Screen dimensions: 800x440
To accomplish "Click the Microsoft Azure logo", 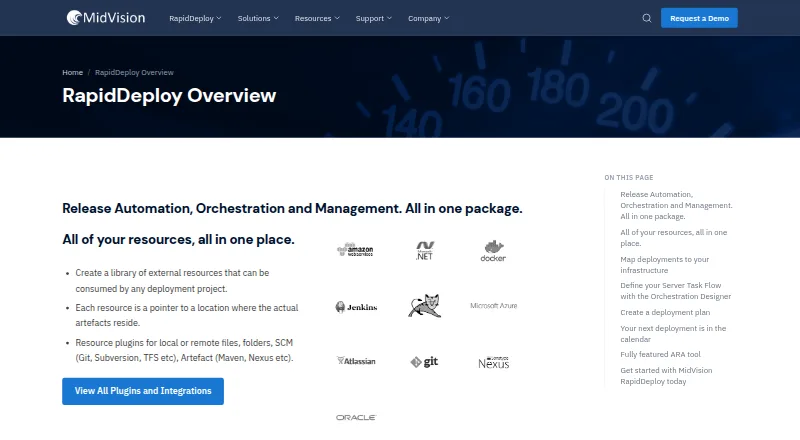I will pyautogui.click(x=493, y=306).
